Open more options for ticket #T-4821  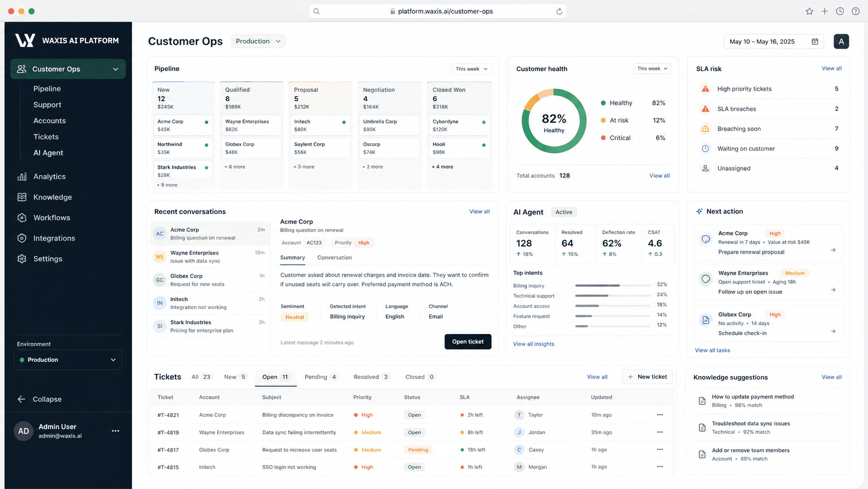pos(660,415)
